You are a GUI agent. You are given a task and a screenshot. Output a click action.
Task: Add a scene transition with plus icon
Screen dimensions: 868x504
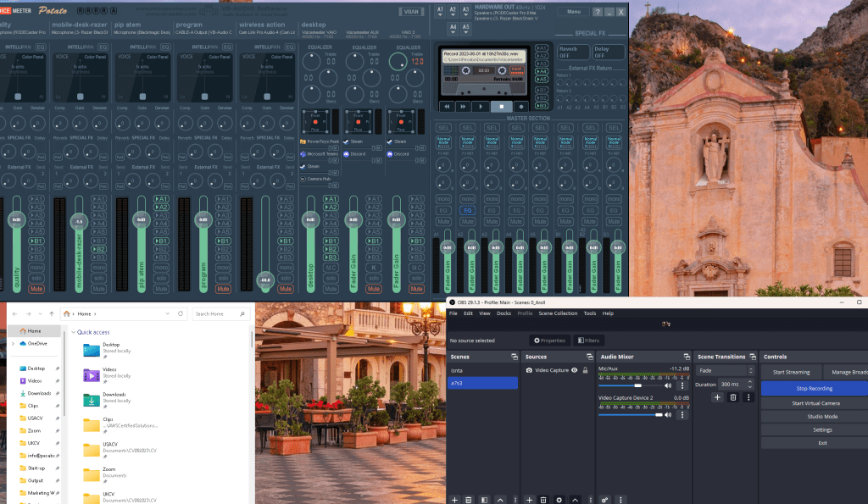(717, 397)
